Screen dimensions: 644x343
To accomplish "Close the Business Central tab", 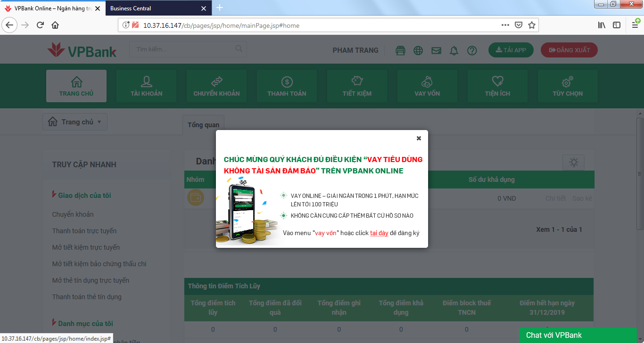I will click(x=204, y=8).
